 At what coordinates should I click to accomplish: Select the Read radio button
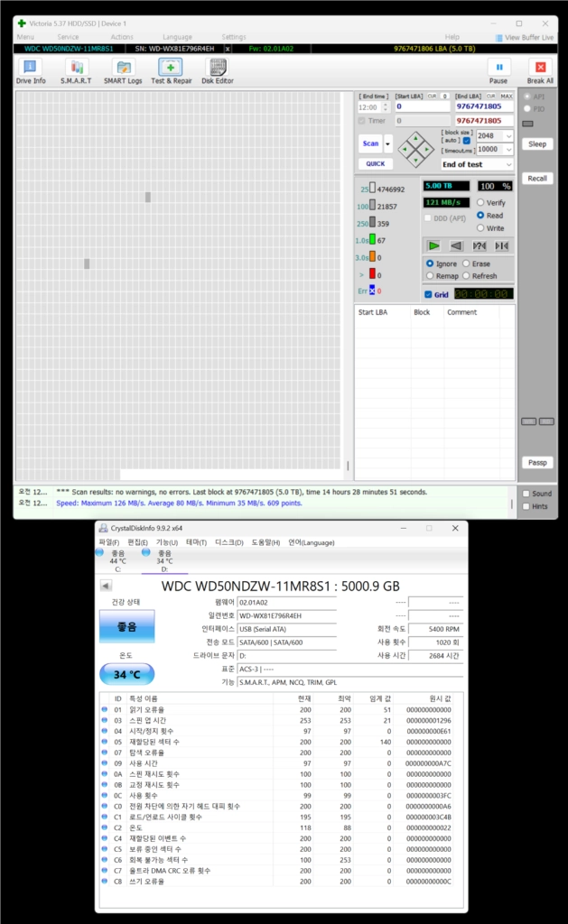coord(480,216)
